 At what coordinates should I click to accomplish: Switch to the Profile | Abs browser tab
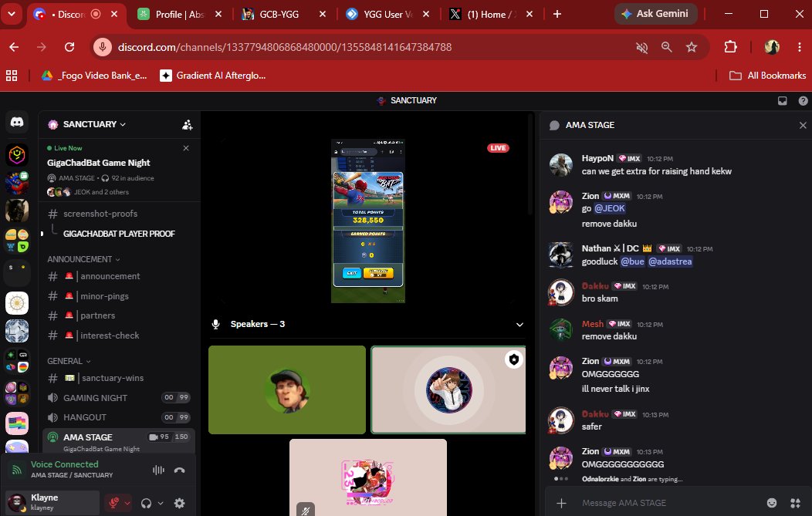pyautogui.click(x=180, y=15)
